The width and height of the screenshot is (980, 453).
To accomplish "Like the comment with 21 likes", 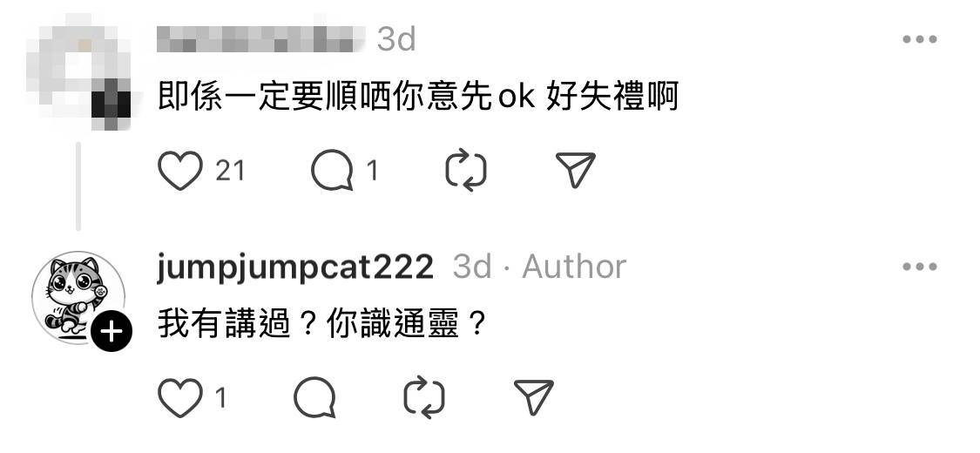I will point(180,170).
